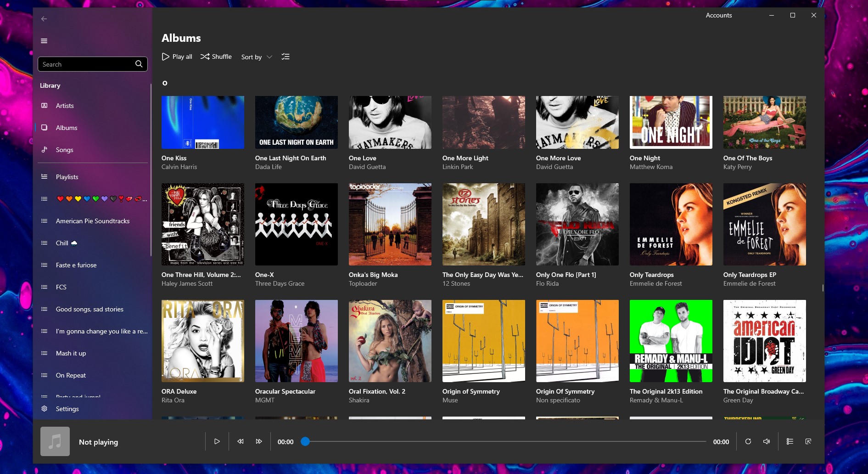Viewport: 868px width, 474px height.
Task: Open Onka's Big Moka album cover
Action: tap(390, 224)
